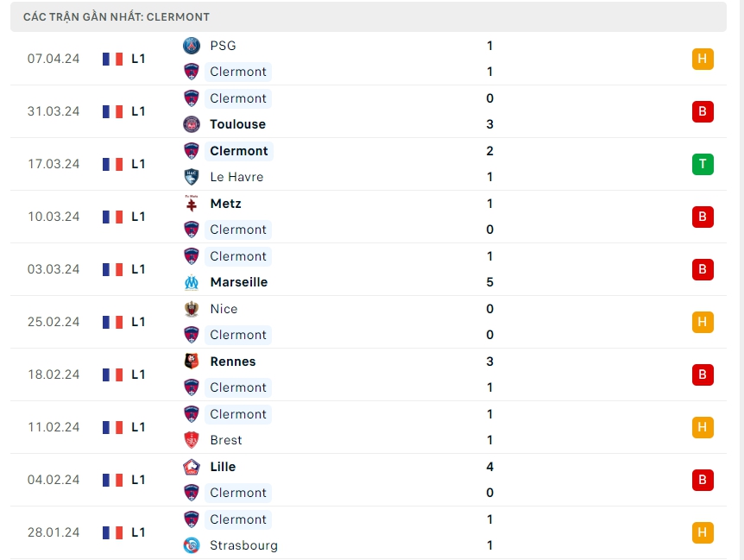
Task: Select Clermont in the Le Havre match
Action: click(x=238, y=151)
